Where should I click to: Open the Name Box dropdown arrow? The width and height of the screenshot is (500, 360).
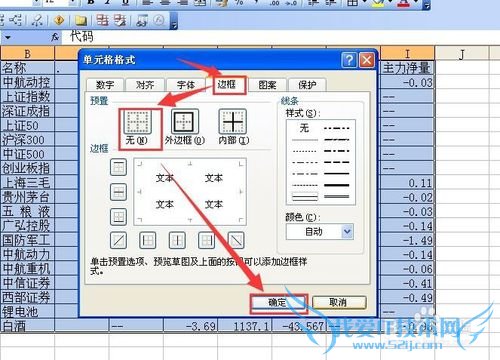click(x=8, y=38)
